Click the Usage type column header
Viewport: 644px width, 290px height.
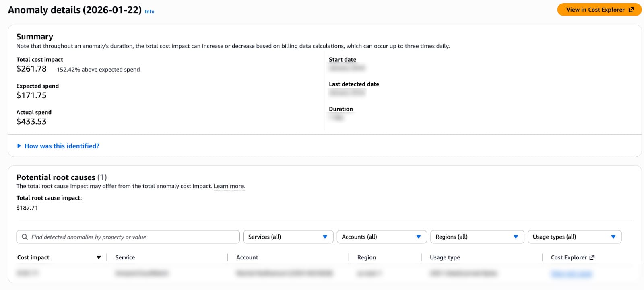[x=445, y=257]
